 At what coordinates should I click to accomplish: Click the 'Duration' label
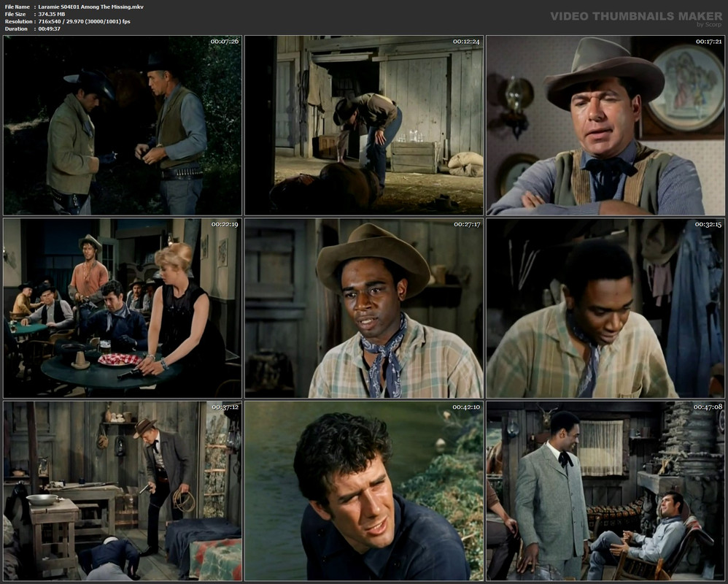(16, 28)
